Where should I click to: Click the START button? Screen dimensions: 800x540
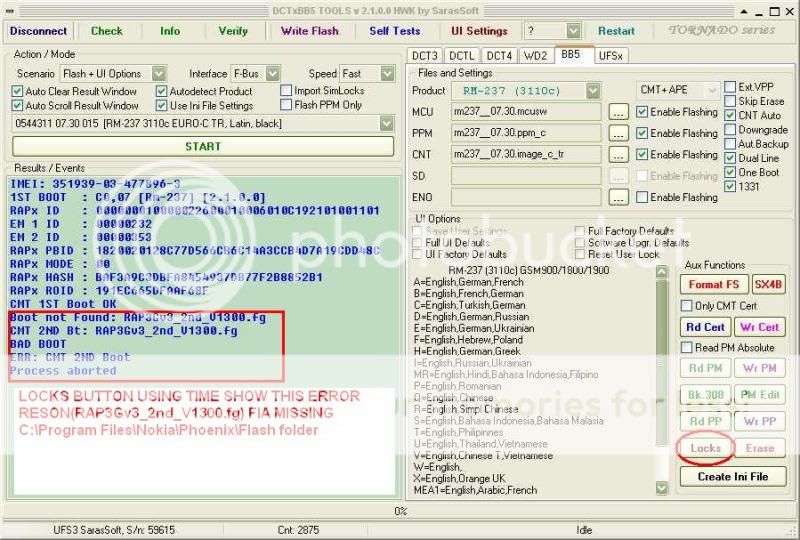[x=203, y=146]
